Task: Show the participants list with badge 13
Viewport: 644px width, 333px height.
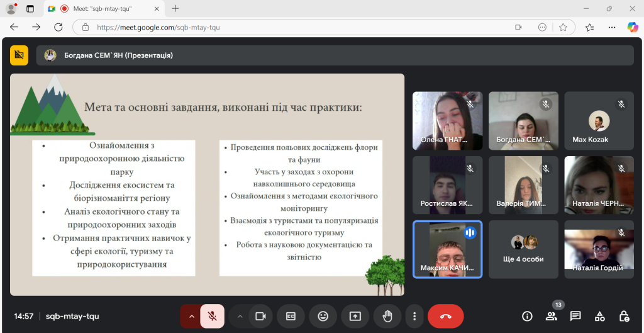Action: pos(552,316)
